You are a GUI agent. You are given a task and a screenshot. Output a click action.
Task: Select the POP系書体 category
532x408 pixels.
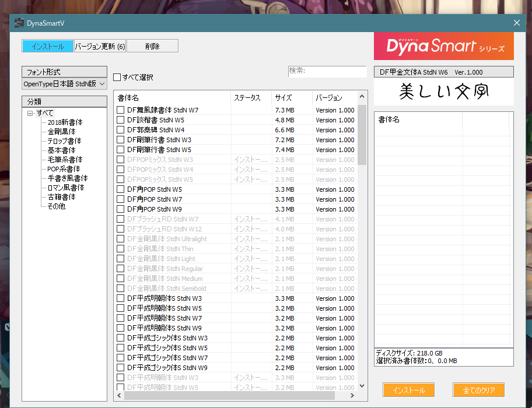[64, 169]
